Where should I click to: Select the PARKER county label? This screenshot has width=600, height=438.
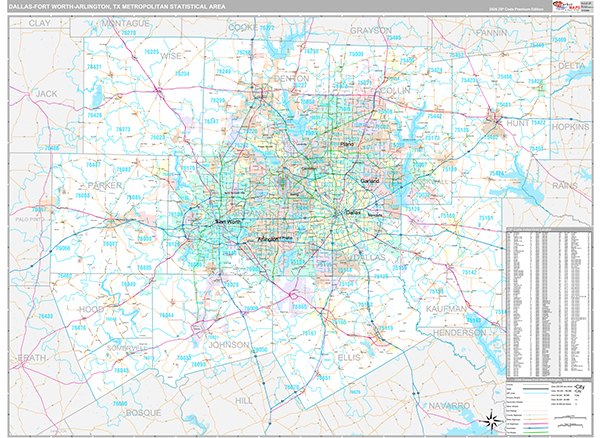[104, 185]
